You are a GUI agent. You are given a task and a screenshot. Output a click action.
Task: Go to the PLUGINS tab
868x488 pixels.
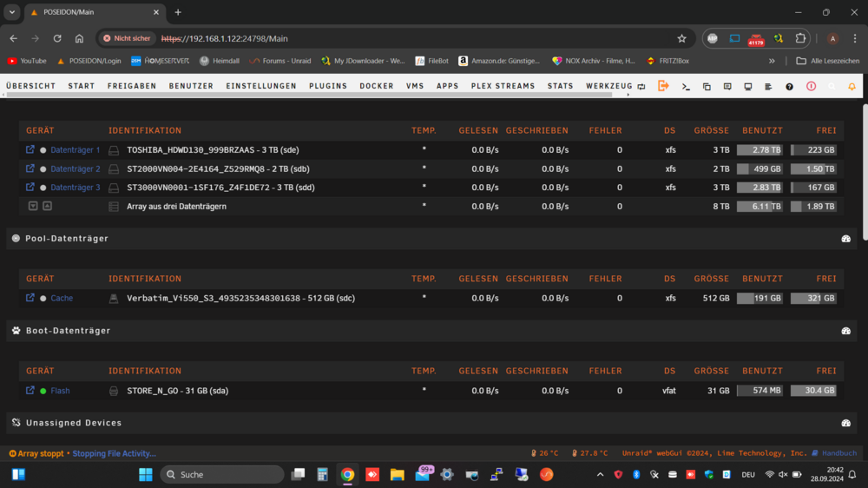(328, 86)
